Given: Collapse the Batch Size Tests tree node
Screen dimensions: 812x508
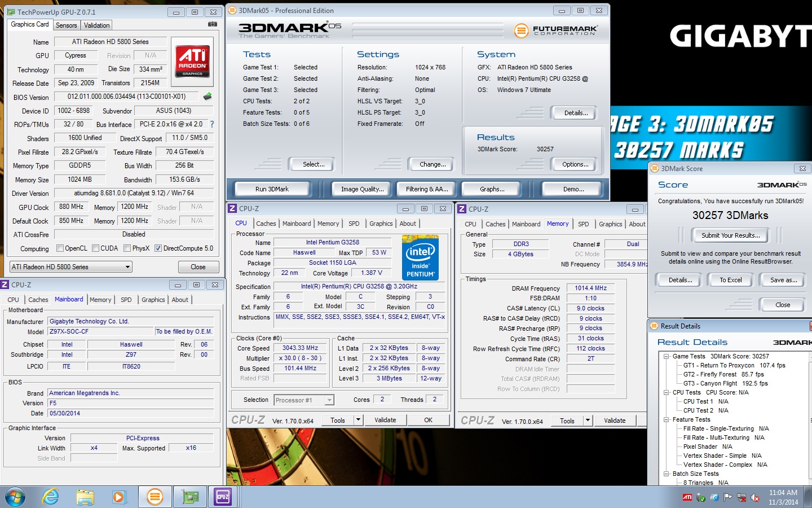Looking at the screenshot, I should click(666, 474).
